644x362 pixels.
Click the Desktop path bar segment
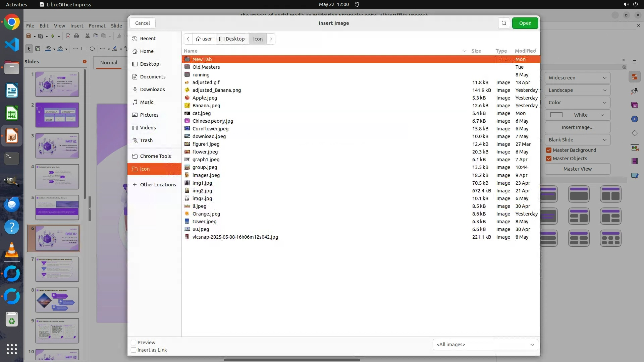tap(232, 39)
